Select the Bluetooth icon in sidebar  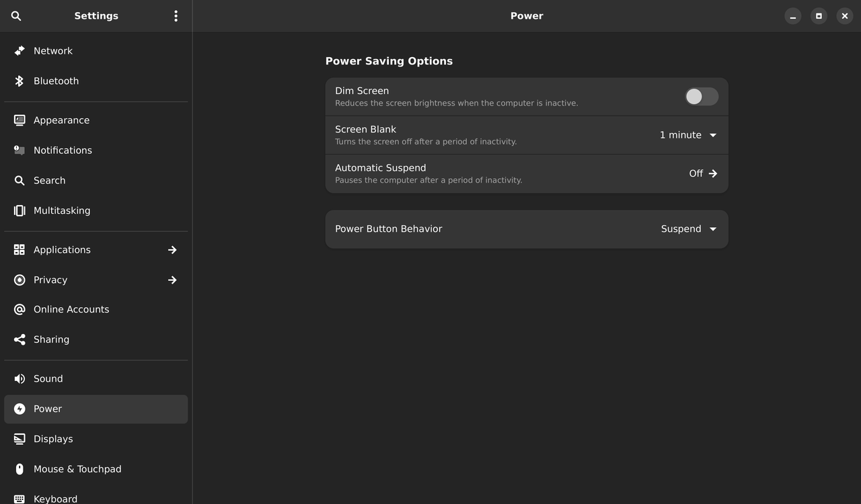tap(18, 81)
